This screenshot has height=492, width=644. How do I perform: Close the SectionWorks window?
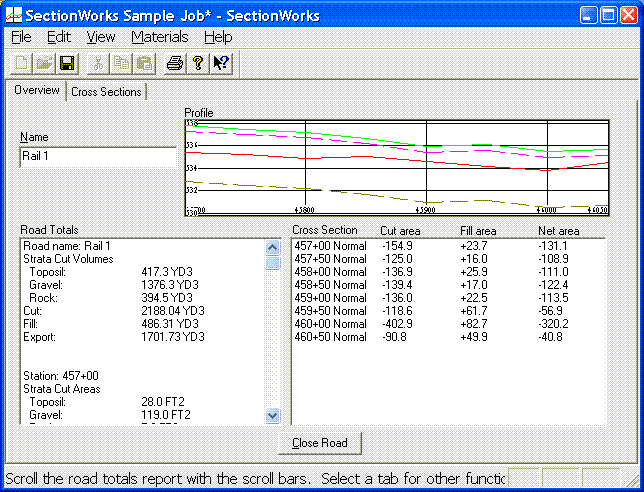(x=629, y=16)
